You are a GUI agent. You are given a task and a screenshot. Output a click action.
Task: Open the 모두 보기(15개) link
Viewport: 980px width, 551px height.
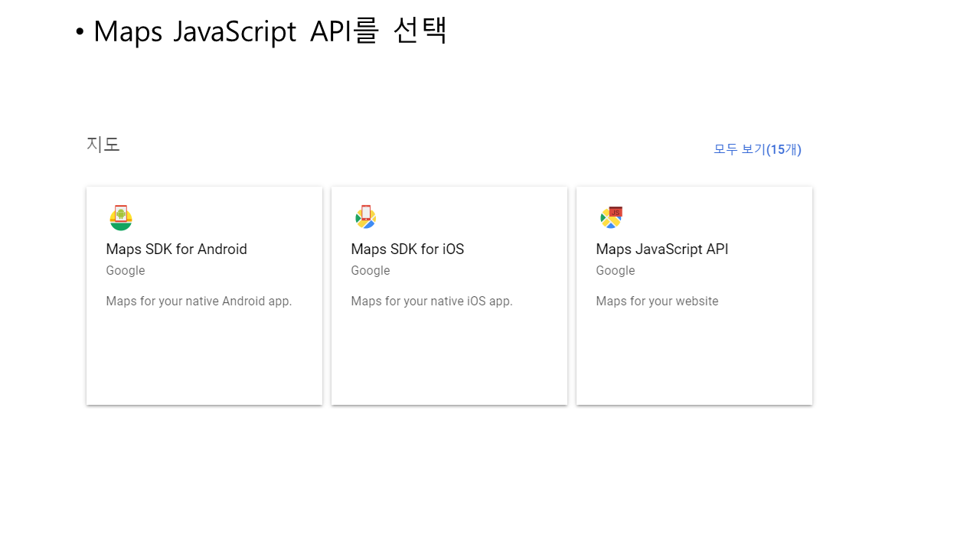(756, 149)
